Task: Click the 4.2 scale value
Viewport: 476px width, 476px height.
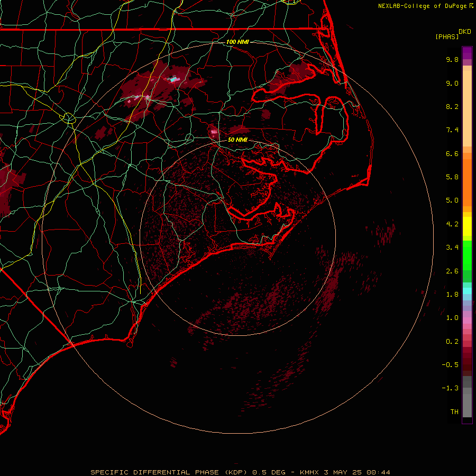Action: 452,224
